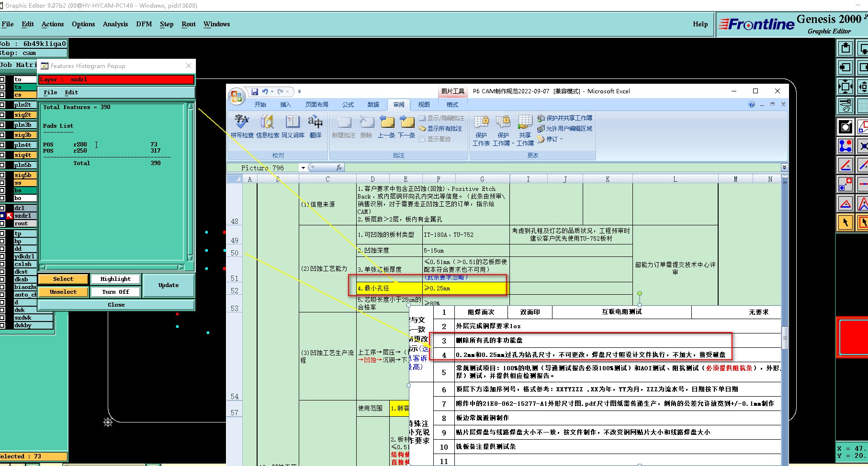The height and width of the screenshot is (466, 868).
Task: Open the Actions menu in Genesis
Action: click(x=53, y=24)
